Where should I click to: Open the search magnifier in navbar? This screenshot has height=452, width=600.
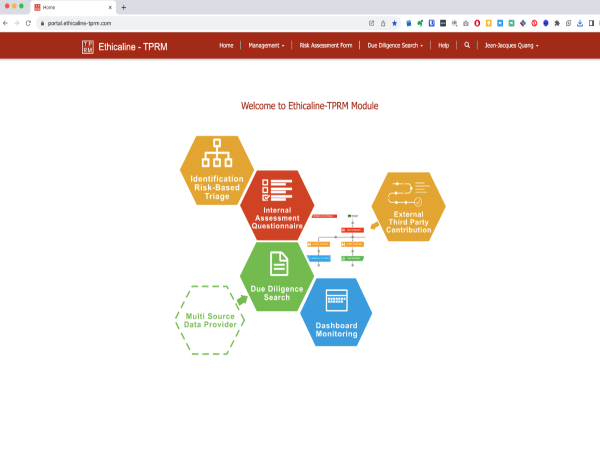[467, 45]
